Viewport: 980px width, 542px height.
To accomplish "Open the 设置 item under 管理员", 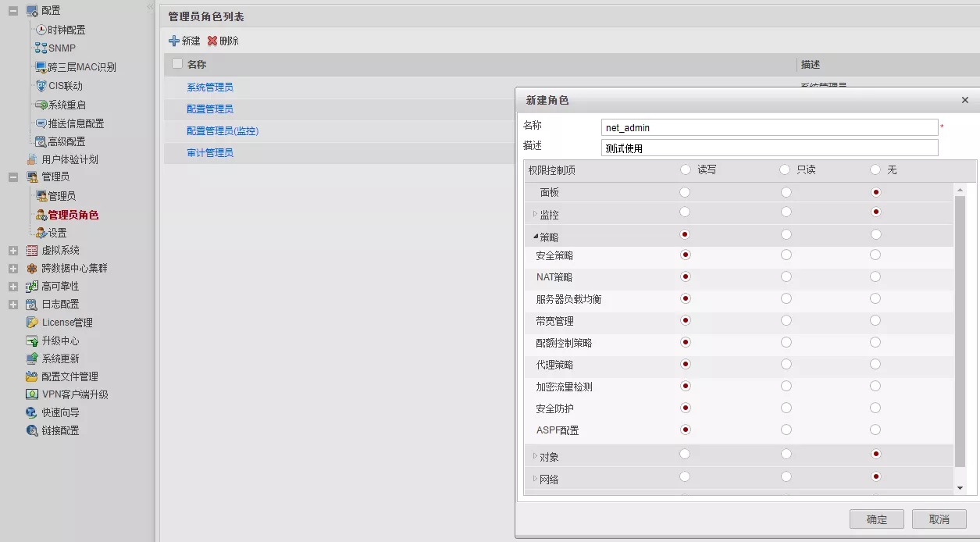I will tap(57, 233).
